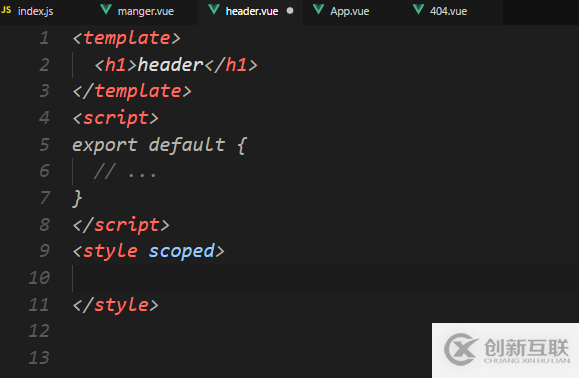The height and width of the screenshot is (378, 579).
Task: Click line number 1 in the gutter
Action: (44, 38)
